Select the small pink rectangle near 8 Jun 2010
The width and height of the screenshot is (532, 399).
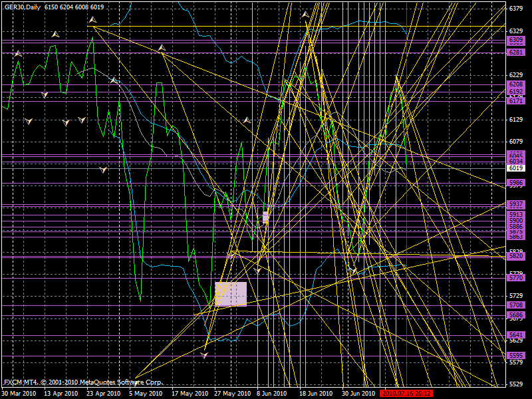pos(265,216)
